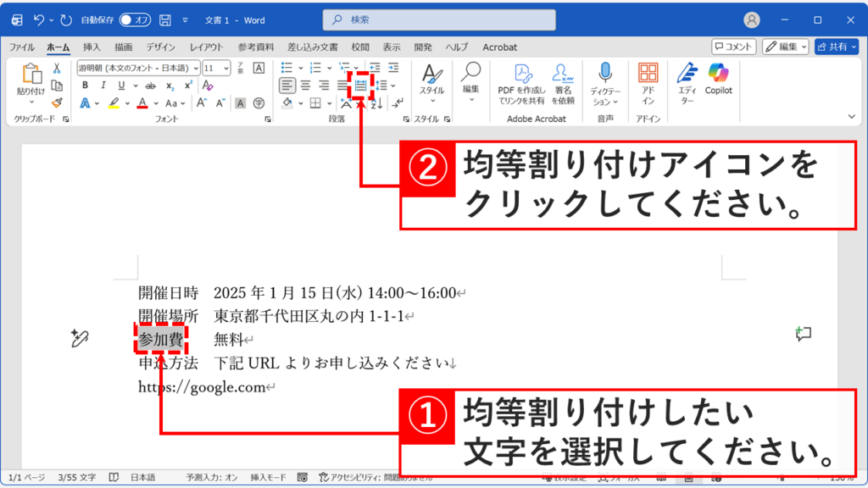Open the 校閲 (Review) ribbon tab
The image size is (868, 488).
coord(359,47)
